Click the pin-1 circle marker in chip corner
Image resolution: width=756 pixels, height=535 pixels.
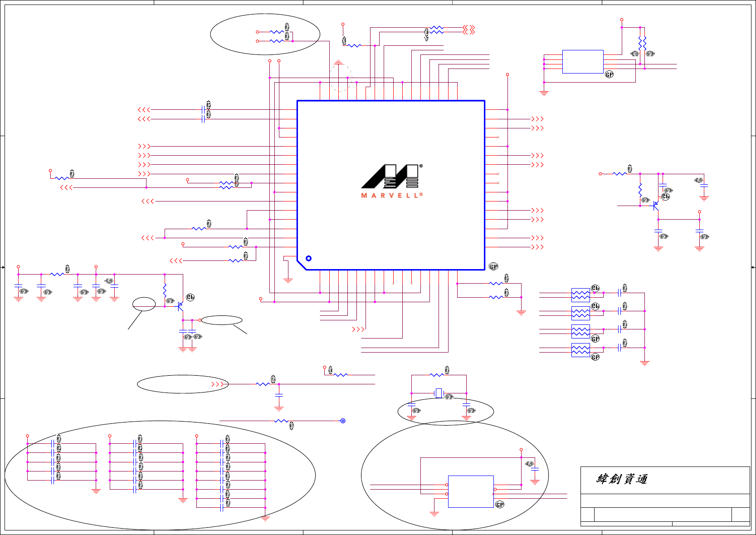pos(308,258)
